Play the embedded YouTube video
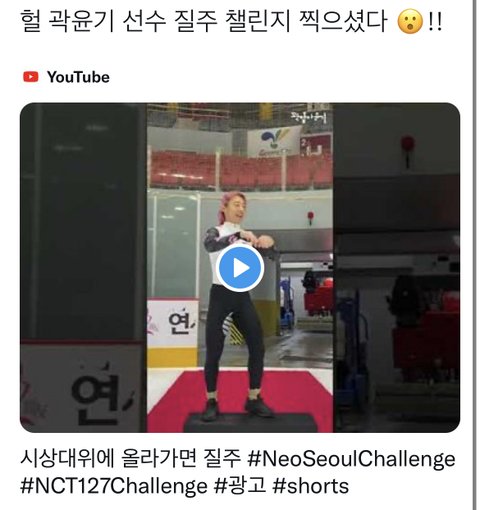Viewport: 480px width, 510px height. [240, 268]
